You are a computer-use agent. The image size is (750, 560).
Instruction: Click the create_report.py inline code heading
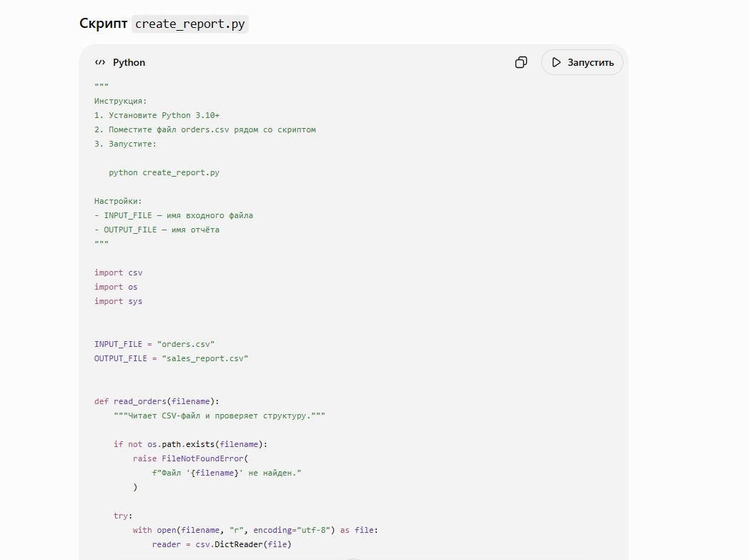point(190,24)
